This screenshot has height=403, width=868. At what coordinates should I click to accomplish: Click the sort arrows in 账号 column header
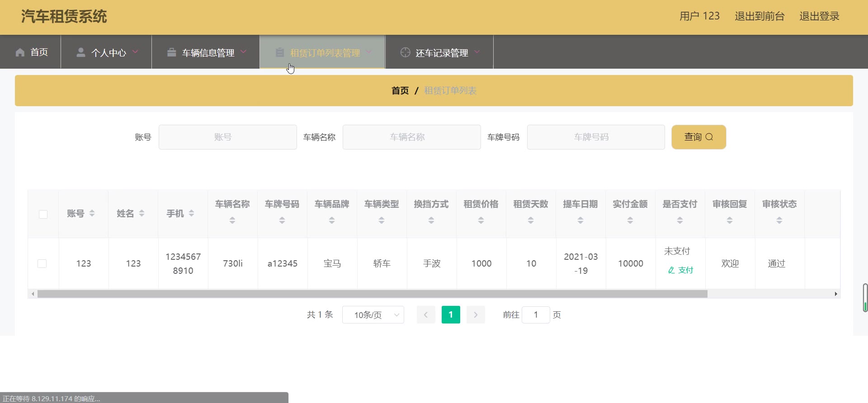92,213
